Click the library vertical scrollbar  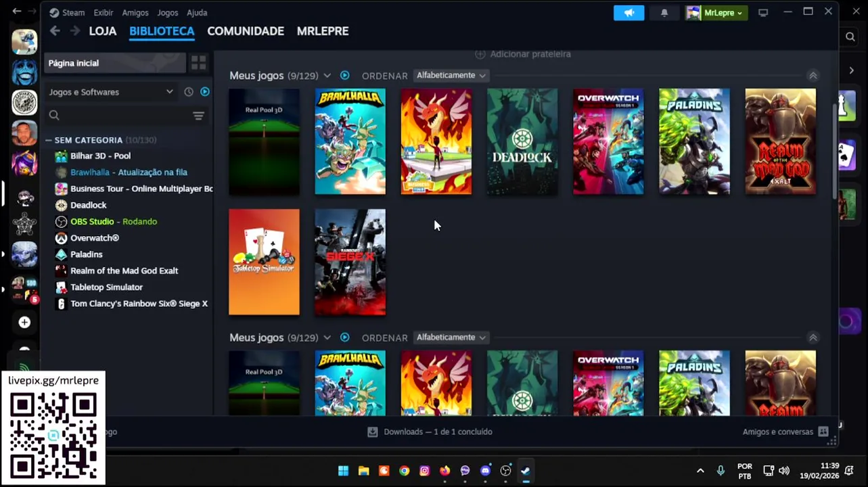tap(835, 150)
